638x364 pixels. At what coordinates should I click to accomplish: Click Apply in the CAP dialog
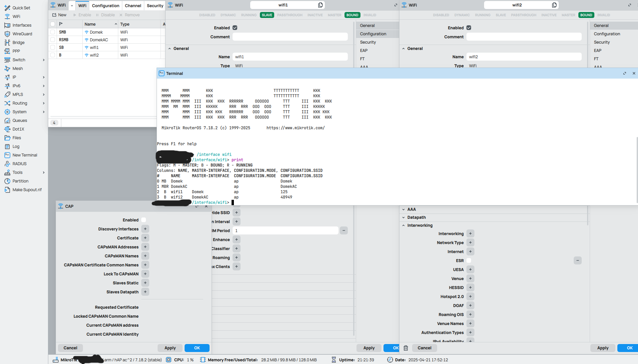170,348
